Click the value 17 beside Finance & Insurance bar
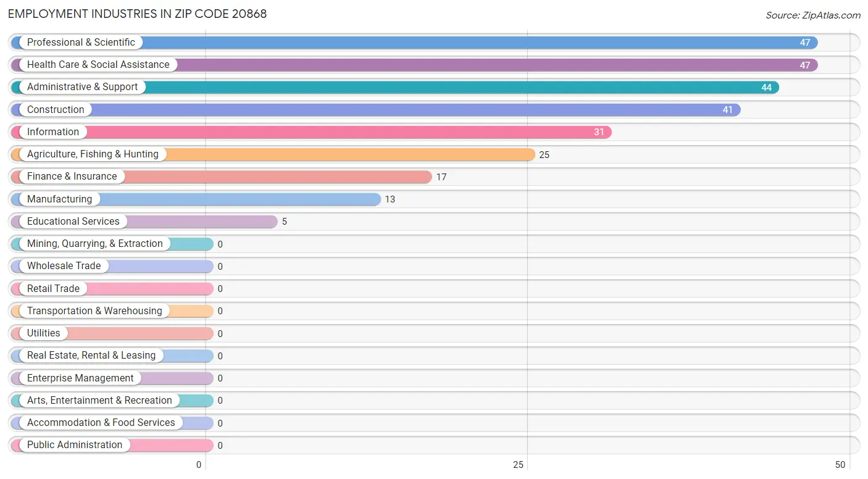The height and width of the screenshot is (479, 868). point(441,177)
